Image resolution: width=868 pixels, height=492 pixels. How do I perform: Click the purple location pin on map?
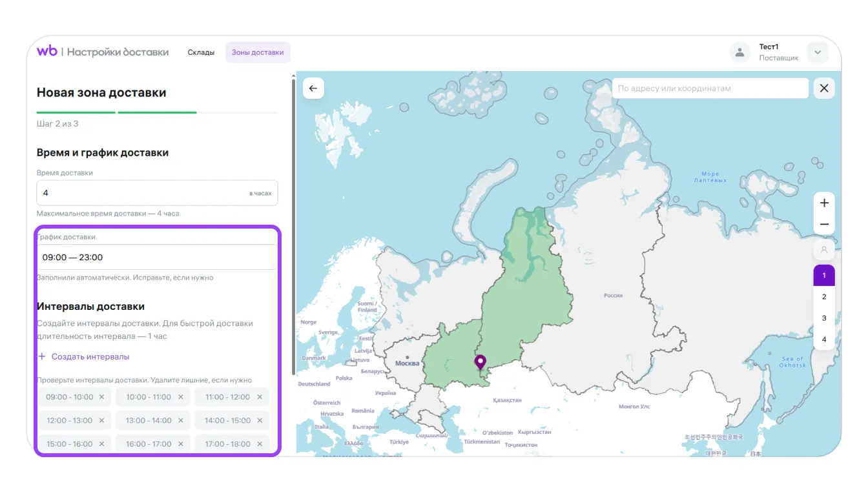[480, 362]
